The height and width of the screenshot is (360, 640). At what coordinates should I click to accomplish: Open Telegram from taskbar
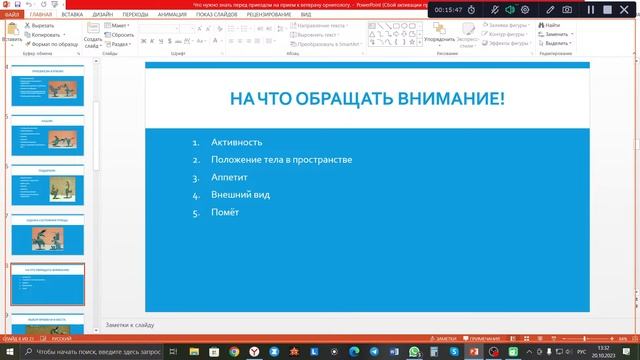(374, 351)
